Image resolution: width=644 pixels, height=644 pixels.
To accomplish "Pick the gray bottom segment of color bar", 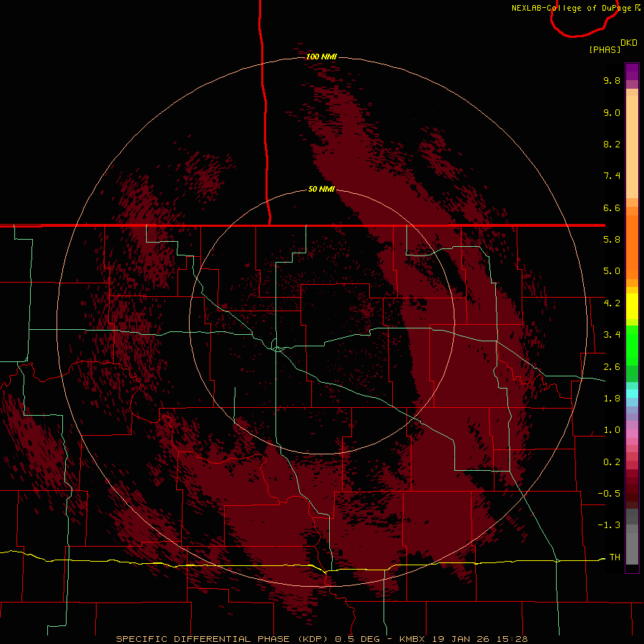I will pos(632,548).
